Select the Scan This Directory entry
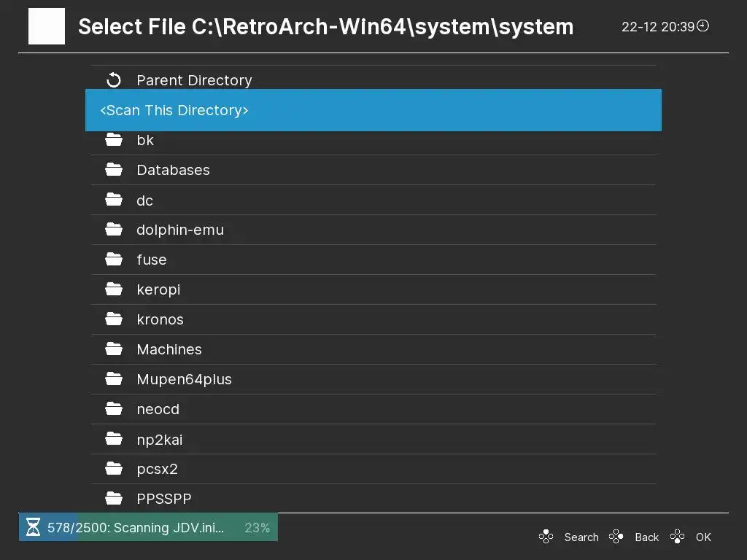 click(373, 110)
